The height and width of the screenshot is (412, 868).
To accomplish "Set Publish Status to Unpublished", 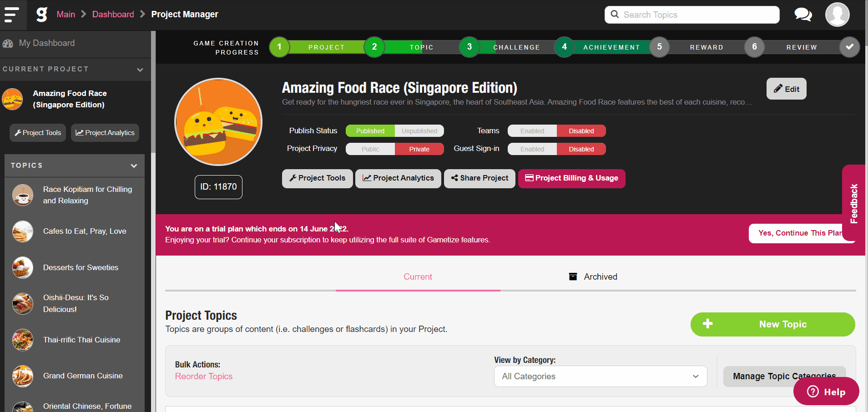I will [419, 131].
